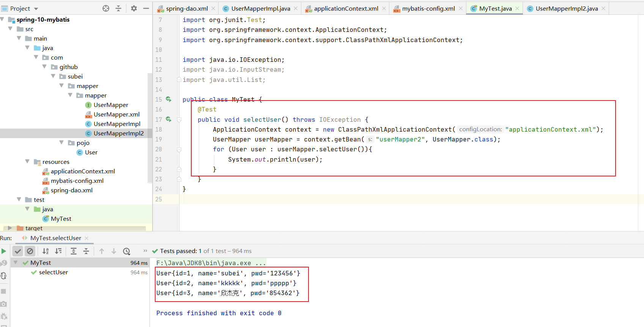Click output line User{id=1, name='subei'
Viewport: 644px width, 327px height.
tap(228, 273)
